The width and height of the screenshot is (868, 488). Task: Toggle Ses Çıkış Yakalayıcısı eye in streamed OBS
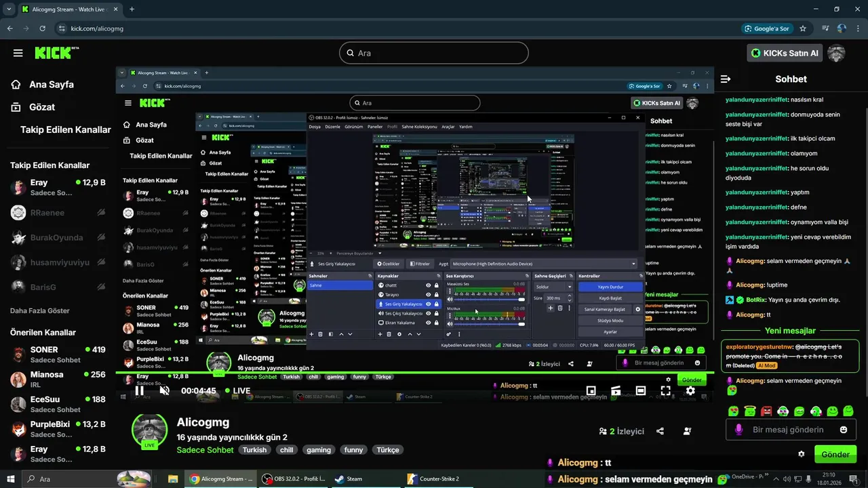[428, 313]
